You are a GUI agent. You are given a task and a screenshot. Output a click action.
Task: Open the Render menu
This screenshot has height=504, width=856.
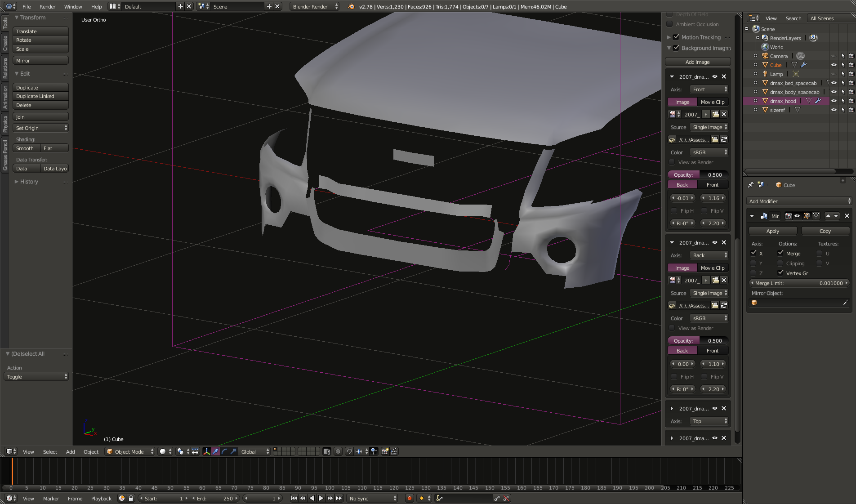pyautogui.click(x=47, y=6)
